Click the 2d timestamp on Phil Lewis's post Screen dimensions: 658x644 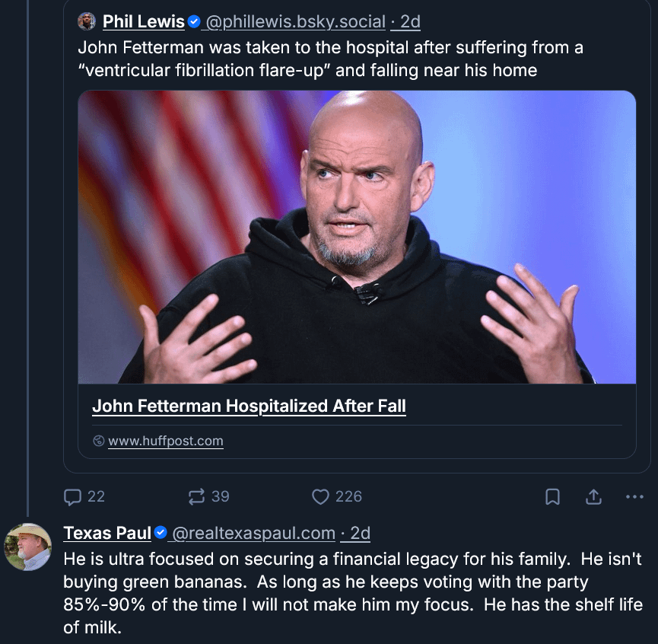(x=411, y=22)
